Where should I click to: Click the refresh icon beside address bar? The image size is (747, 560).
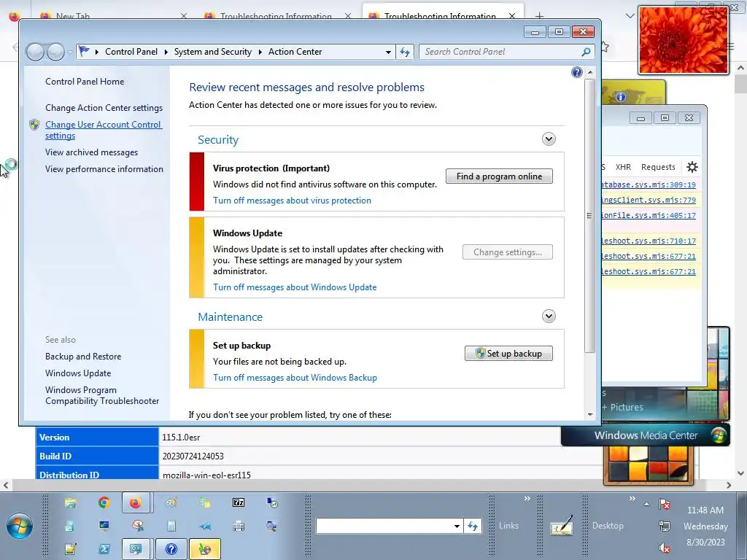coord(404,52)
